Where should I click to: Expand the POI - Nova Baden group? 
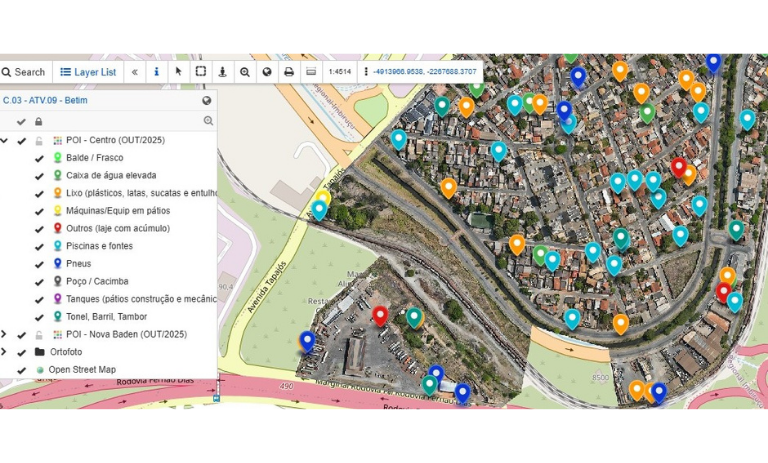point(4,334)
